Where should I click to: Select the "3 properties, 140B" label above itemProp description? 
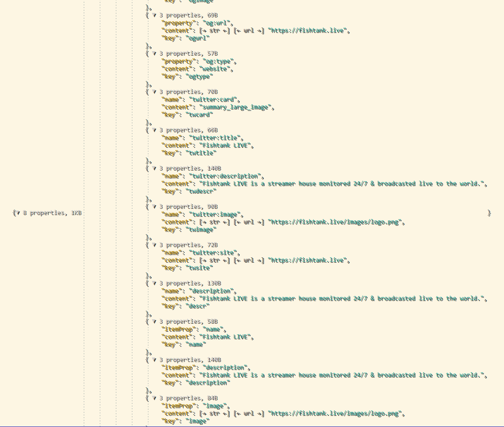click(190, 360)
